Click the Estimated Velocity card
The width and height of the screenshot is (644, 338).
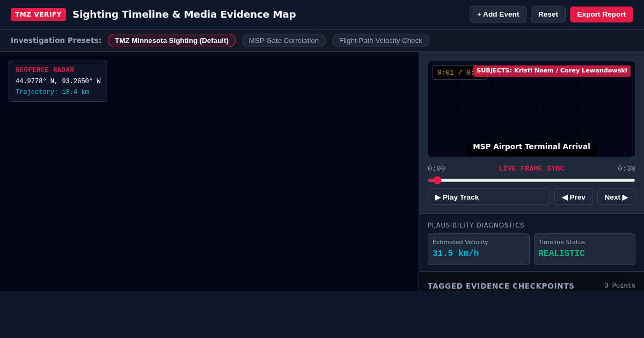[479, 249]
